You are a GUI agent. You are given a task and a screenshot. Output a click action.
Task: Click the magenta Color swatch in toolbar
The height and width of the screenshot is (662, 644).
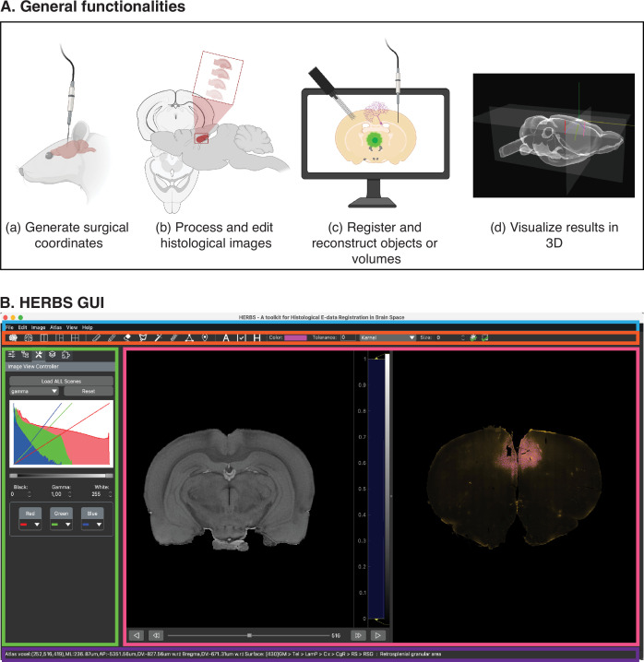[295, 338]
